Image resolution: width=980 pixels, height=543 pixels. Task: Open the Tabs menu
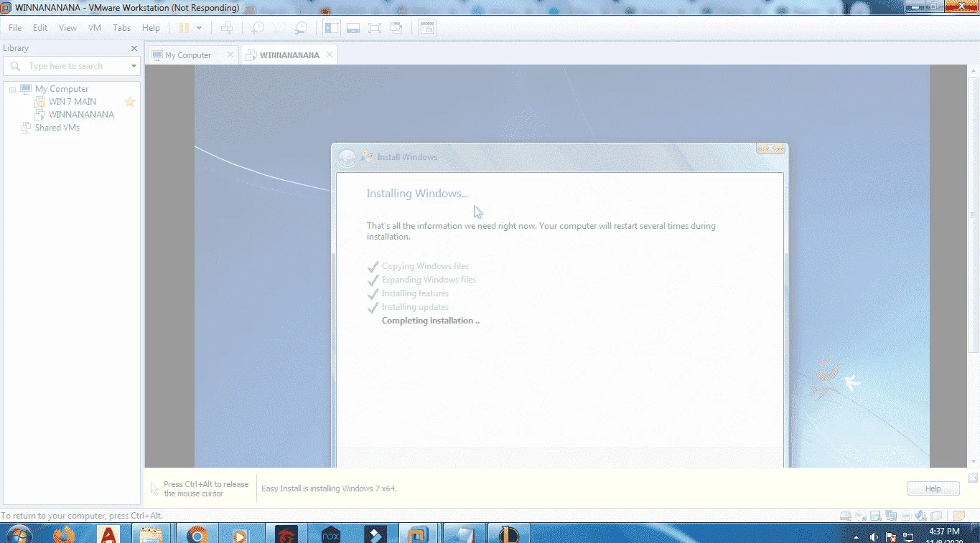point(122,28)
